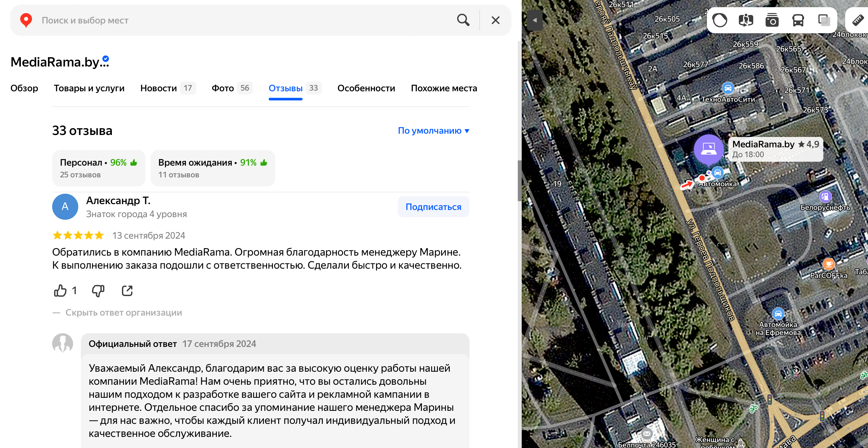This screenshot has height=448, width=868.
Task: Click the review date "13 сентября 2024"
Action: (x=149, y=235)
